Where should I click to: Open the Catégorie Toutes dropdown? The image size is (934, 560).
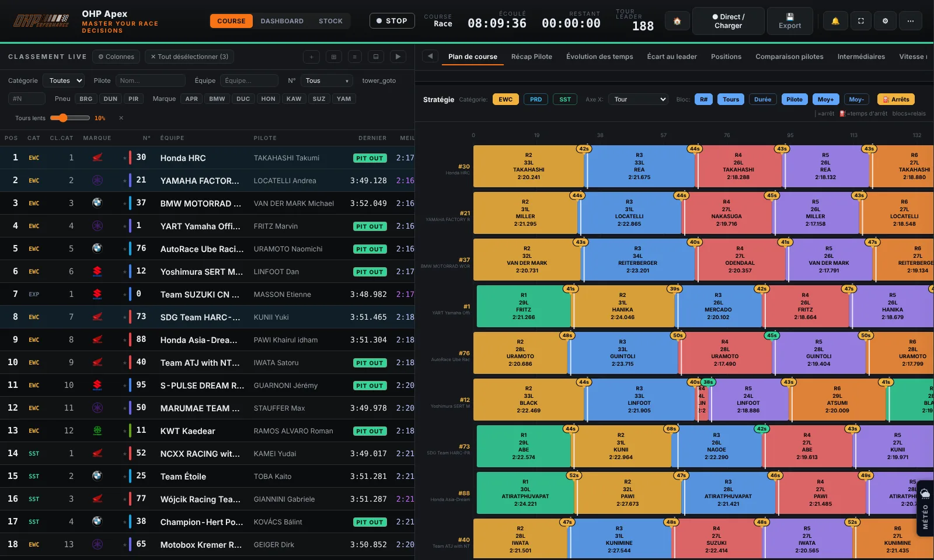tap(64, 80)
